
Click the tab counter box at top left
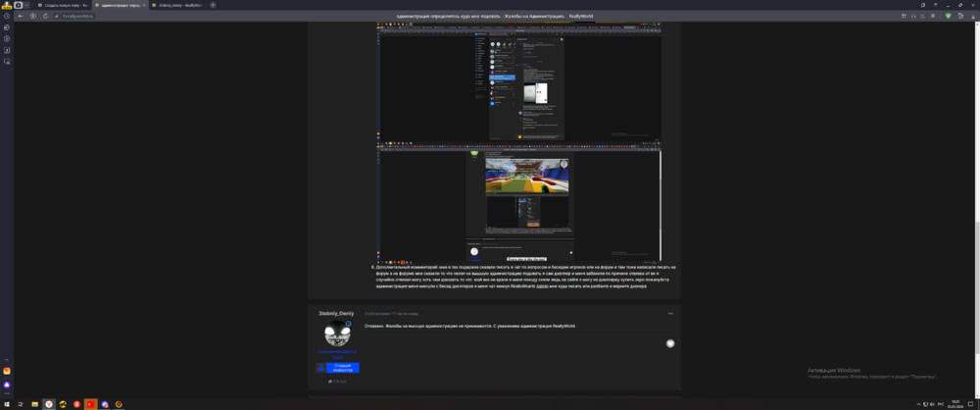[18, 5]
